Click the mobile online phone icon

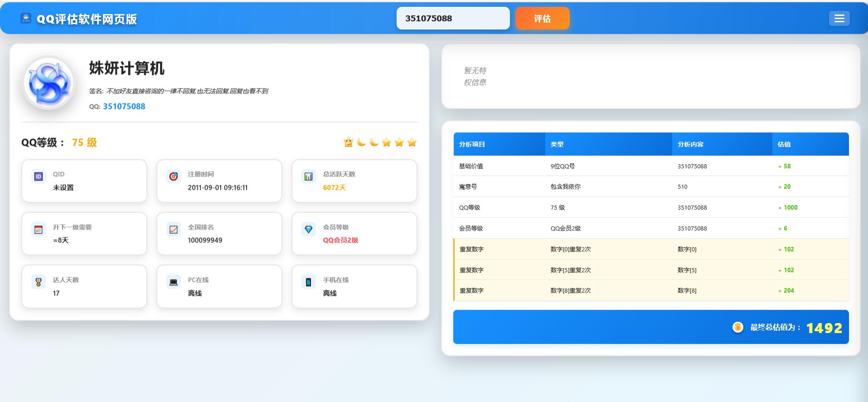pos(309,282)
